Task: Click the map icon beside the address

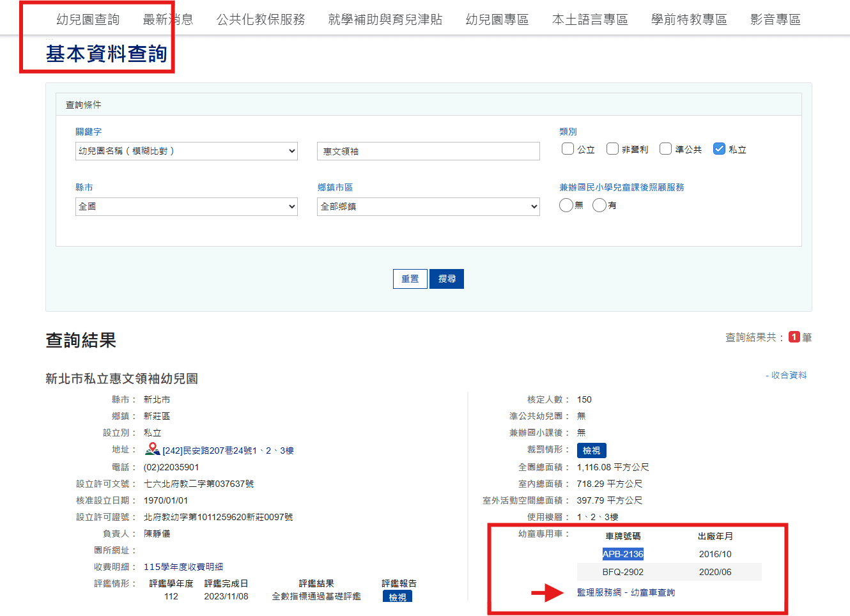Action: click(x=152, y=449)
